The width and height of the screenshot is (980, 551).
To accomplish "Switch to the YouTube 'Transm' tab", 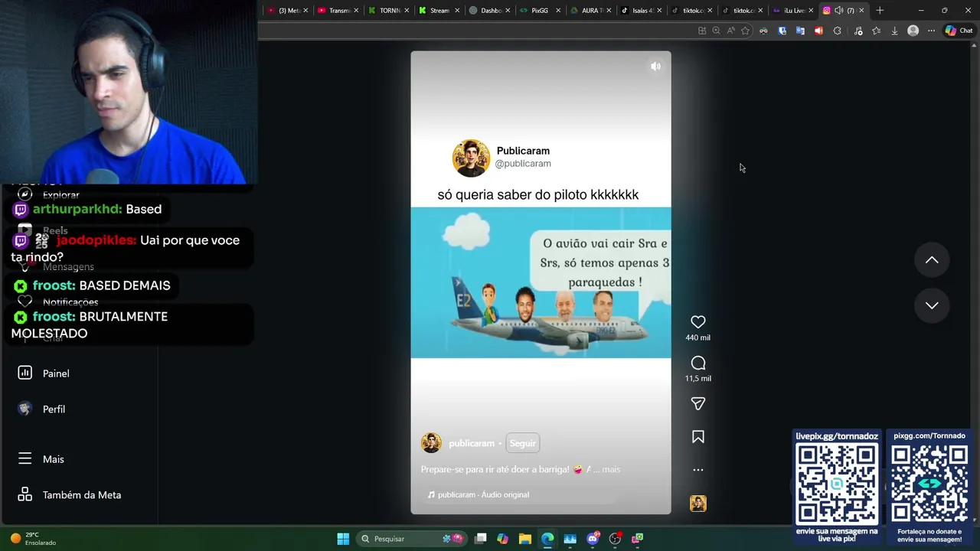I will pyautogui.click(x=338, y=10).
